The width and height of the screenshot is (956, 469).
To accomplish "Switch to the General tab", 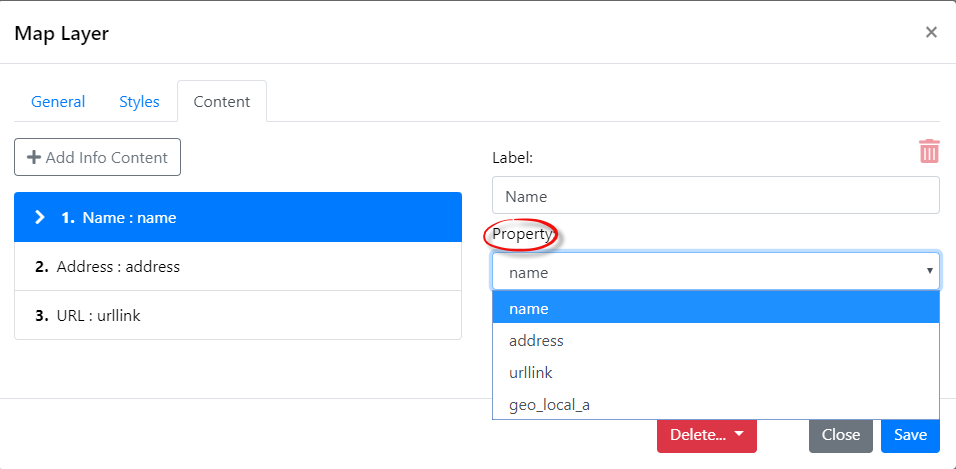I will click(58, 102).
